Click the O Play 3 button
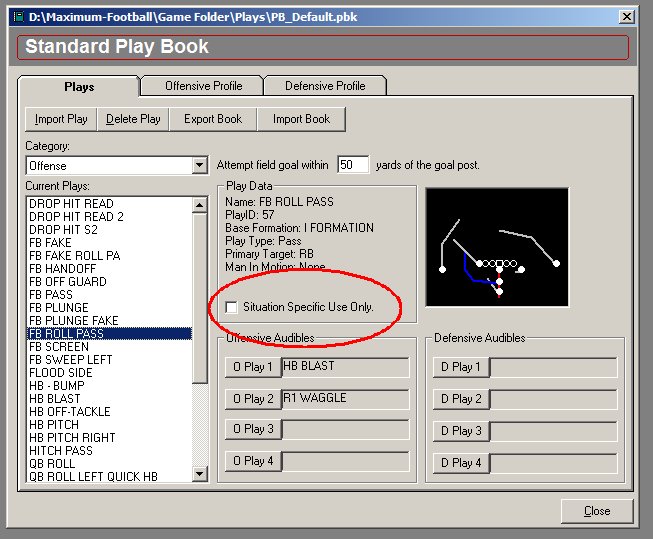Image resolution: width=653 pixels, height=539 pixels. tap(253, 429)
